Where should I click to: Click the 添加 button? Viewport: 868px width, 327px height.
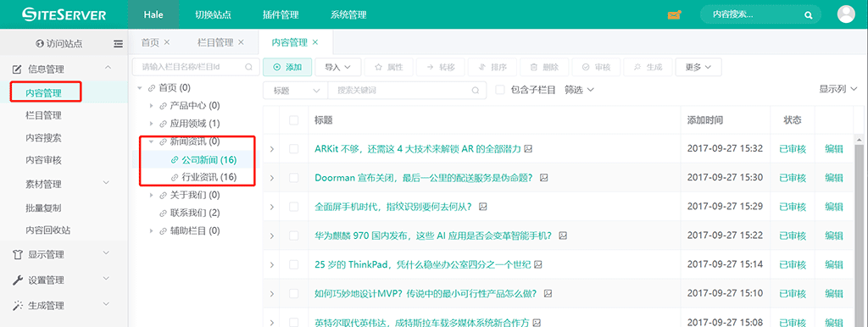287,67
